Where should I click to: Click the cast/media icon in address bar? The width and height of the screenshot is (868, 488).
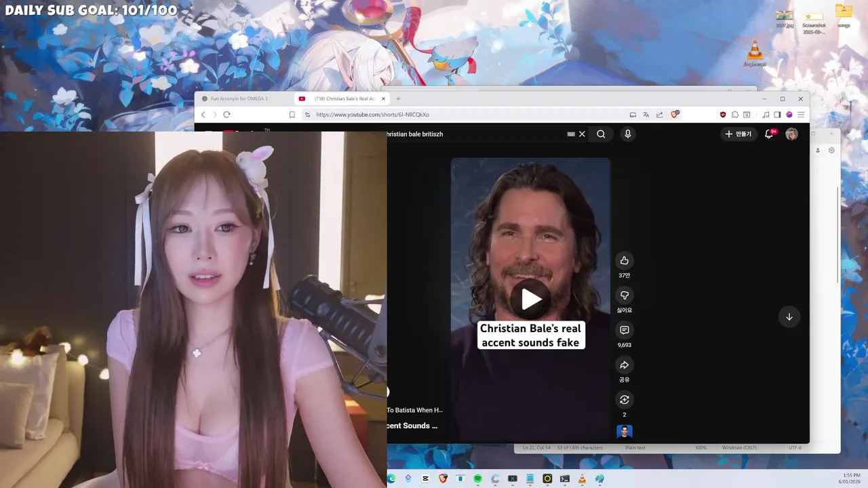tap(633, 115)
